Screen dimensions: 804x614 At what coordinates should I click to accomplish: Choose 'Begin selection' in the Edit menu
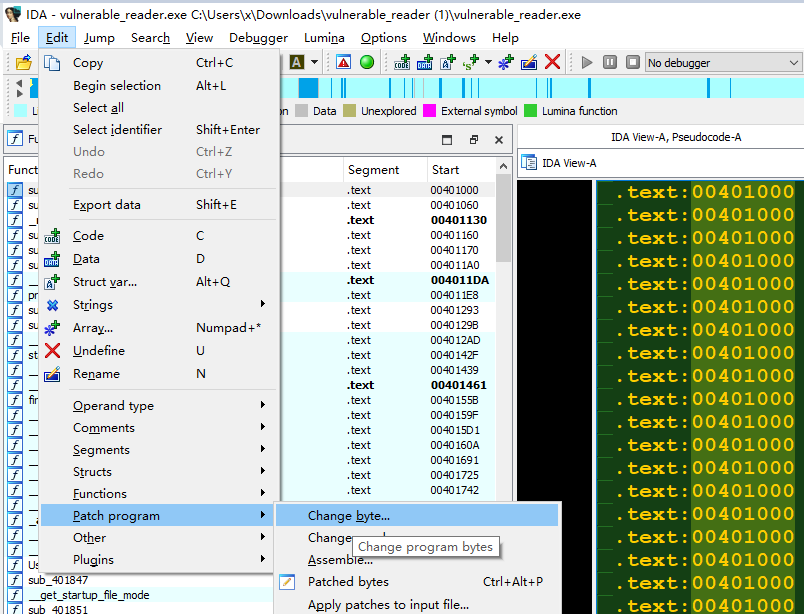(160, 86)
